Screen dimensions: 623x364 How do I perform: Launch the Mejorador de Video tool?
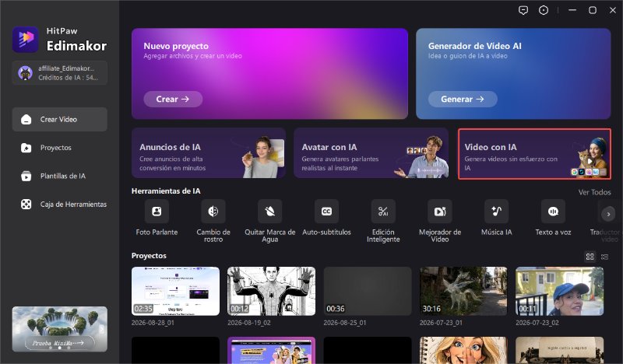440,212
